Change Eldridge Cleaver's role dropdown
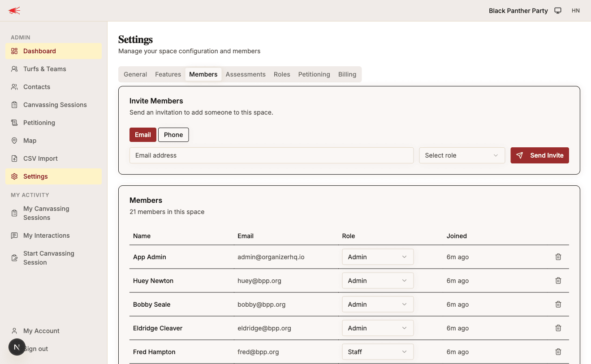Screen dimensions: 591x364 pyautogui.click(x=378, y=328)
